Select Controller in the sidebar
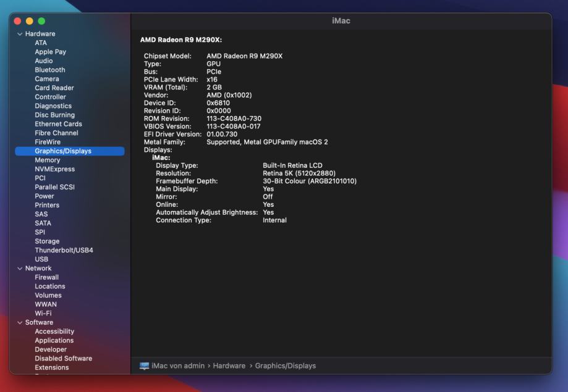Image resolution: width=568 pixels, height=392 pixels. coord(50,97)
